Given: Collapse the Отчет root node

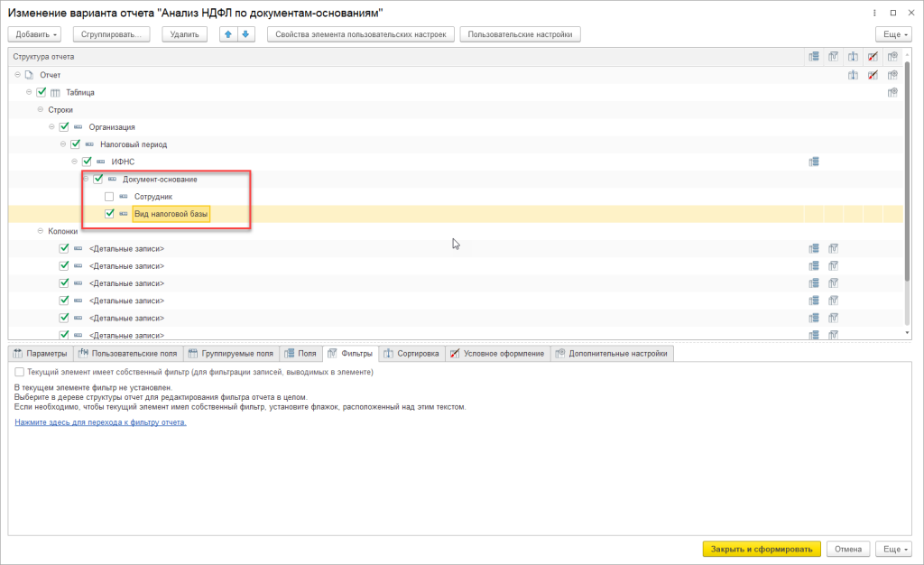Looking at the screenshot, I should [18, 75].
